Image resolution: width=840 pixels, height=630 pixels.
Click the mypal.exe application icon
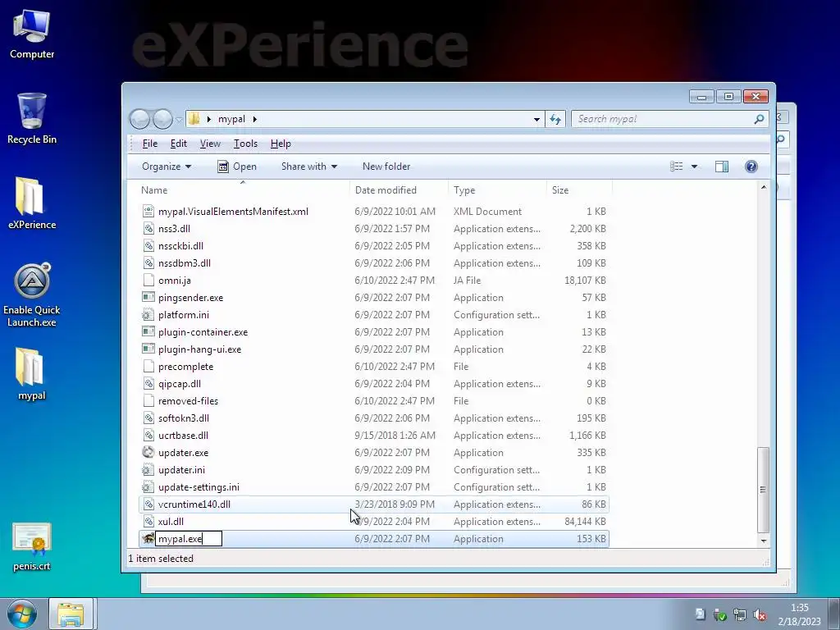coord(148,538)
